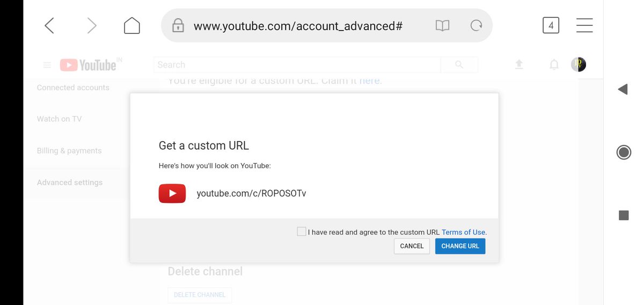Open Billing & payments in sidebar
Image resolution: width=644 pixels, height=305 pixels.
coord(69,151)
